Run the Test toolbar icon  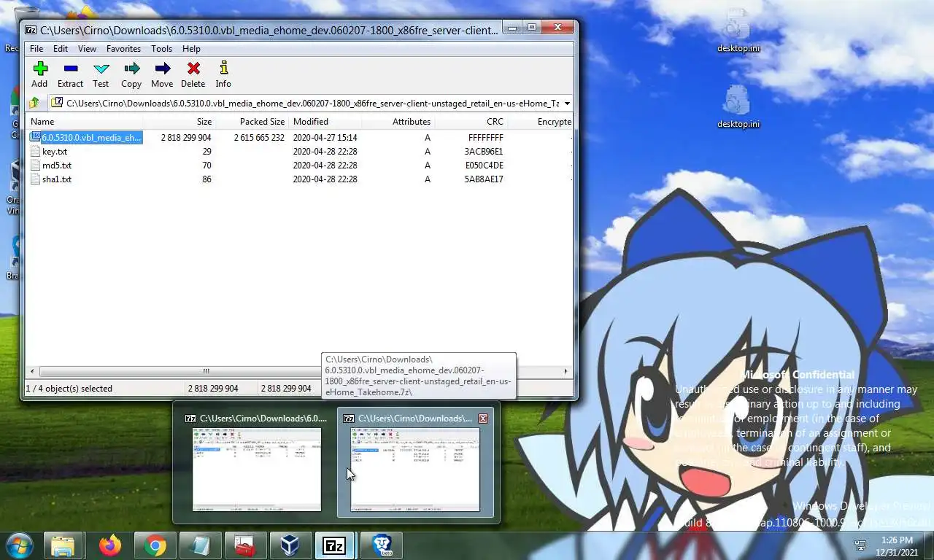[x=101, y=74]
